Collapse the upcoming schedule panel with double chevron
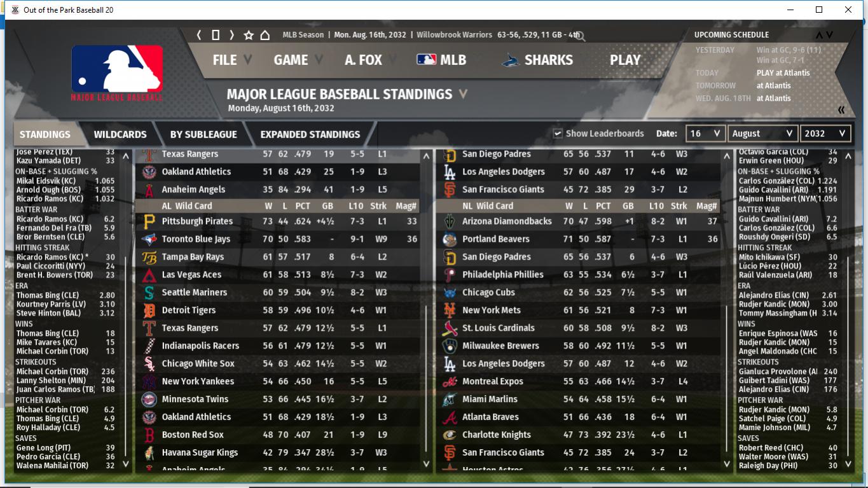Image resolution: width=868 pixels, height=488 pixels. pyautogui.click(x=841, y=110)
